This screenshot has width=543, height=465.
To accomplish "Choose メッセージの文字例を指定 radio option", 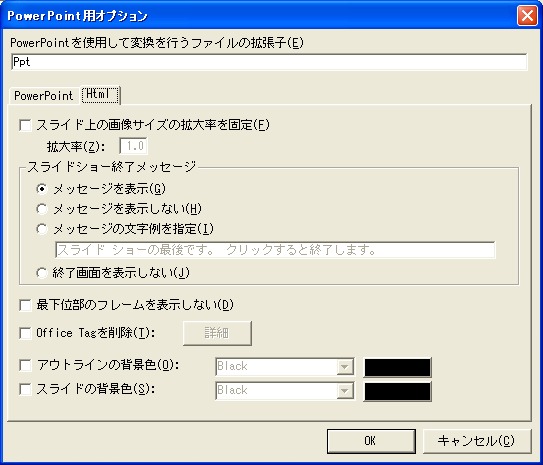I will (42, 229).
